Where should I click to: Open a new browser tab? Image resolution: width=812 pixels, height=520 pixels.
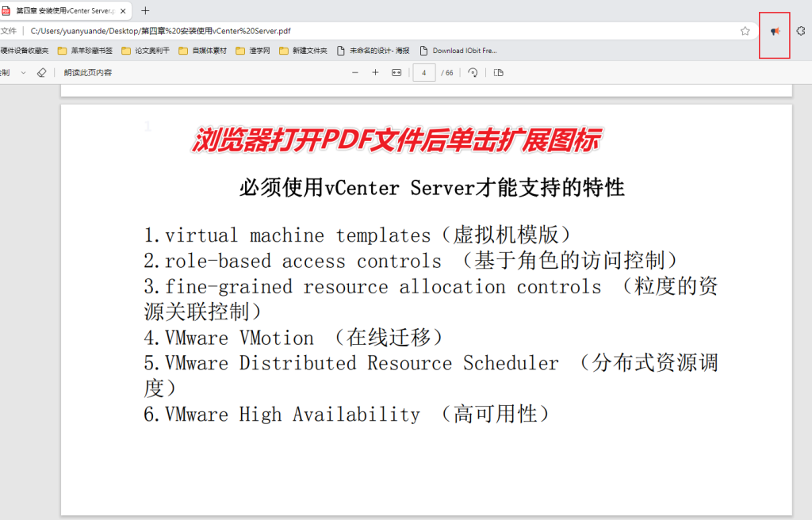(145, 10)
